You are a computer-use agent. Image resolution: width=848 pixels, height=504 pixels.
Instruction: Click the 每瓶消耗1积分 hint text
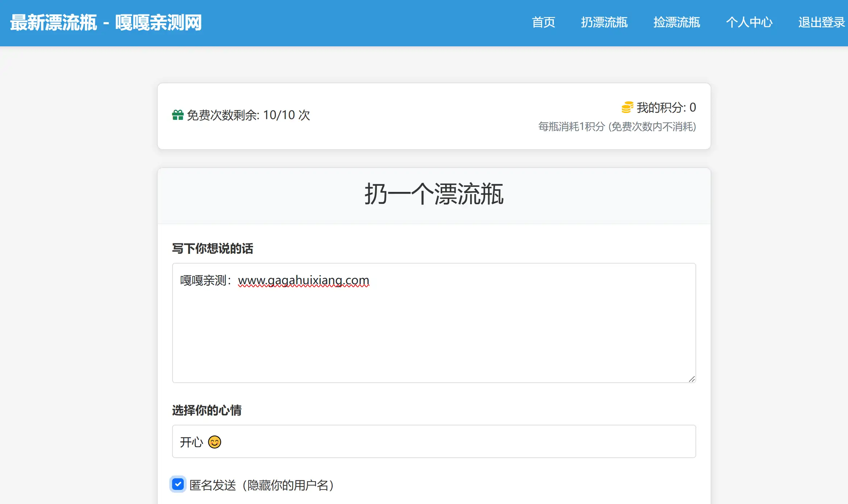coord(617,127)
